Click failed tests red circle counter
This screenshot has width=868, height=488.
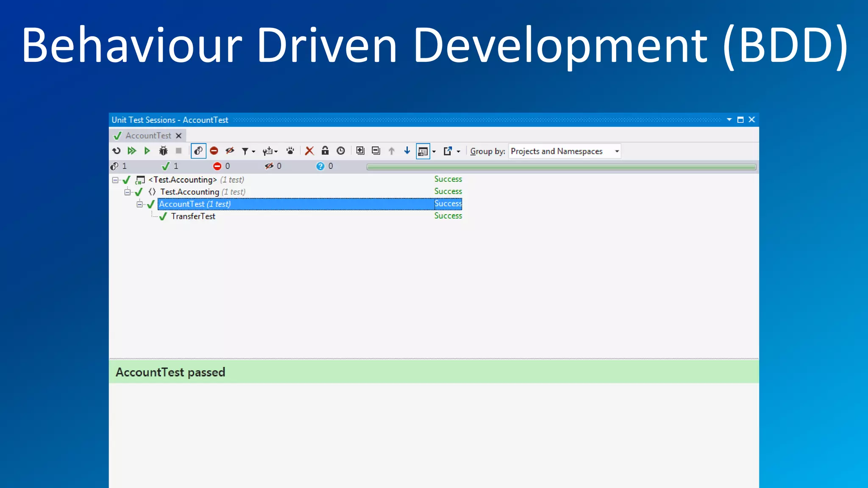(222, 166)
